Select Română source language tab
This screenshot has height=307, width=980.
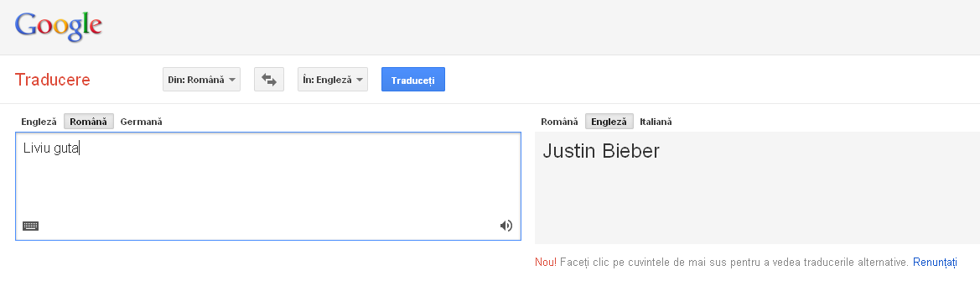(89, 122)
